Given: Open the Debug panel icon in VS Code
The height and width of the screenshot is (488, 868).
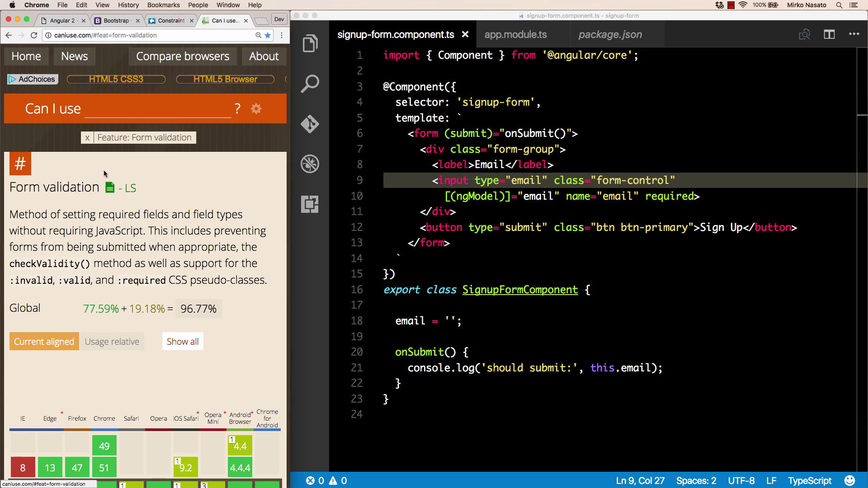Looking at the screenshot, I should pos(310,164).
